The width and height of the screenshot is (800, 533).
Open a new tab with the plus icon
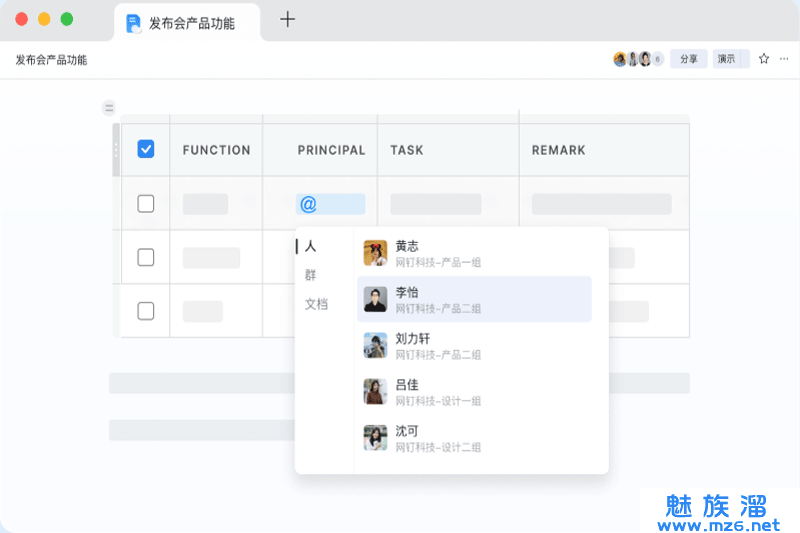287,19
